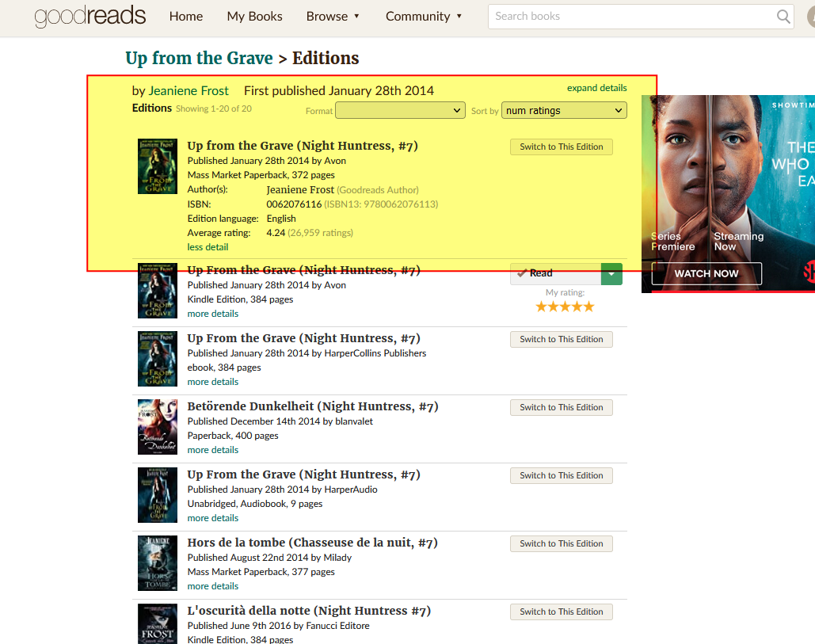Focus the Search books field
Image resolution: width=815 pixels, height=644 pixels.
tap(631, 17)
